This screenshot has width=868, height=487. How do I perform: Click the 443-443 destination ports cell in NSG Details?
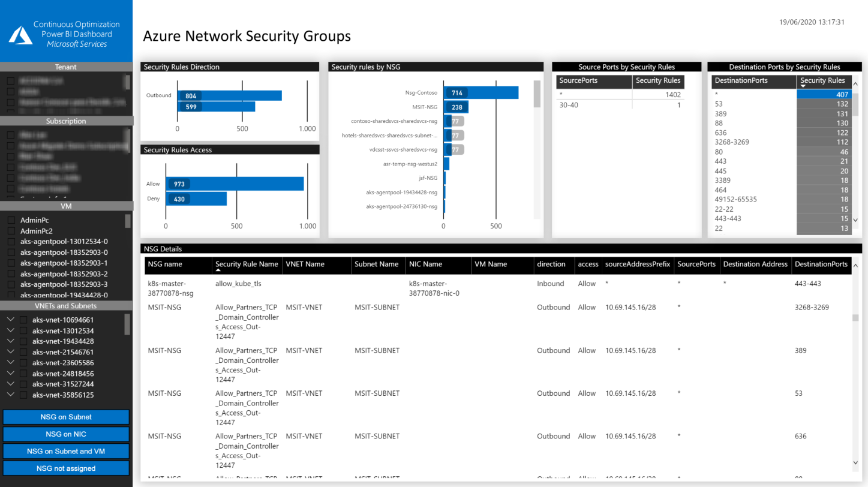[807, 284]
